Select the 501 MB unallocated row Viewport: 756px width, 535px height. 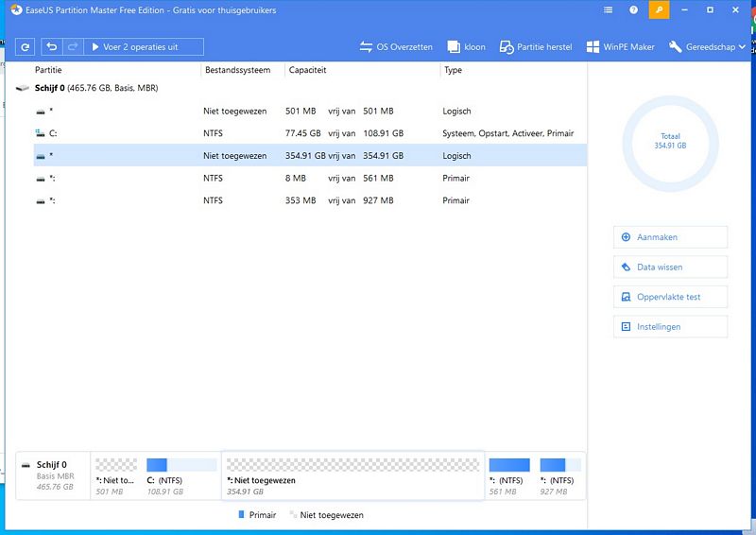tap(310, 111)
